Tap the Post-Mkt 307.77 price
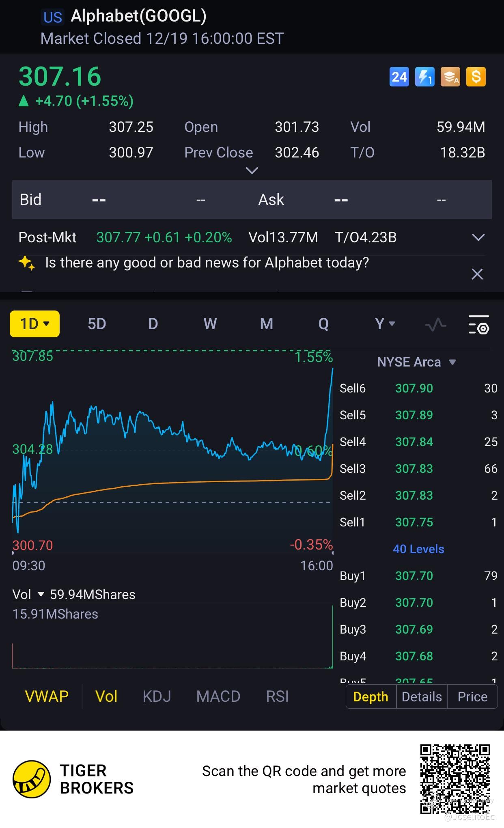This screenshot has width=504, height=828. [x=118, y=237]
